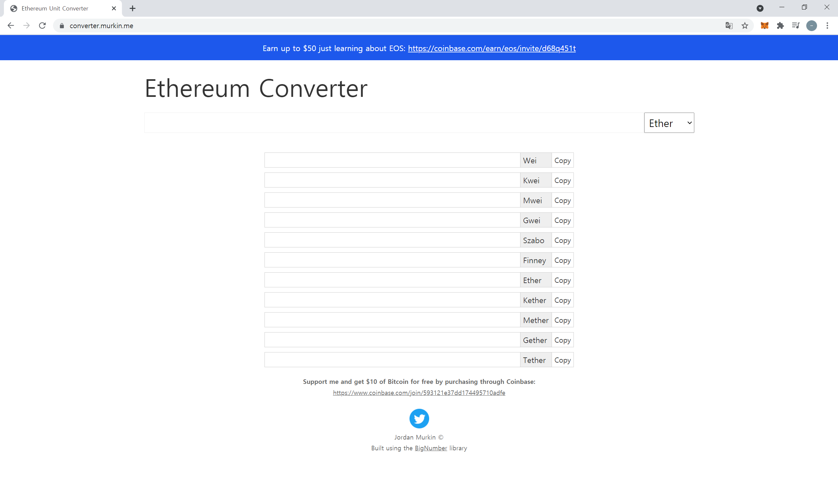Click the profile avatar icon
Screen dimensions: 838x504
coord(811,26)
